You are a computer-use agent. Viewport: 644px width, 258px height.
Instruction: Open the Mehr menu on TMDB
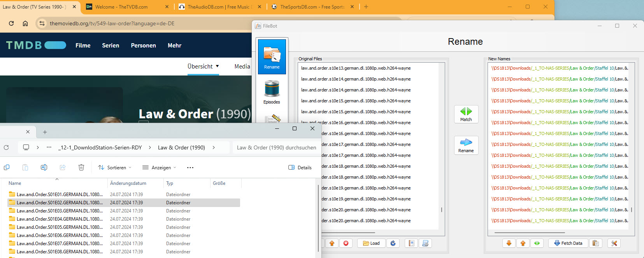(x=174, y=46)
